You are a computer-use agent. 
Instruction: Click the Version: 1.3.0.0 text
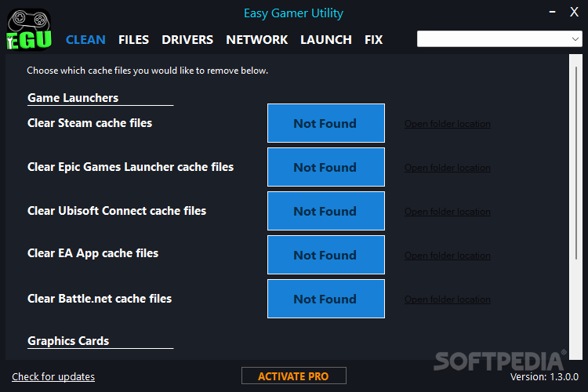[x=544, y=376]
